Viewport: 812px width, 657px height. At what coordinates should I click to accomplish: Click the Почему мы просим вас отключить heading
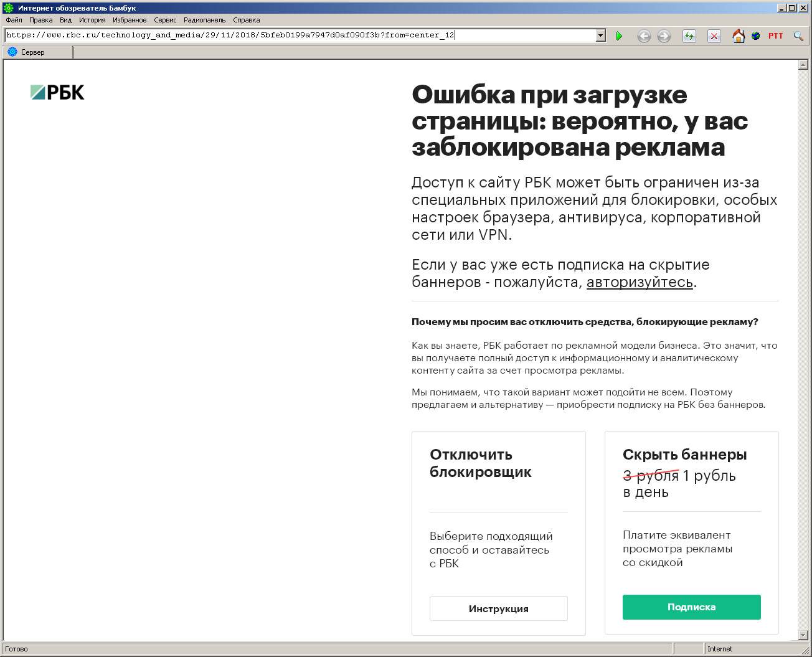point(585,322)
